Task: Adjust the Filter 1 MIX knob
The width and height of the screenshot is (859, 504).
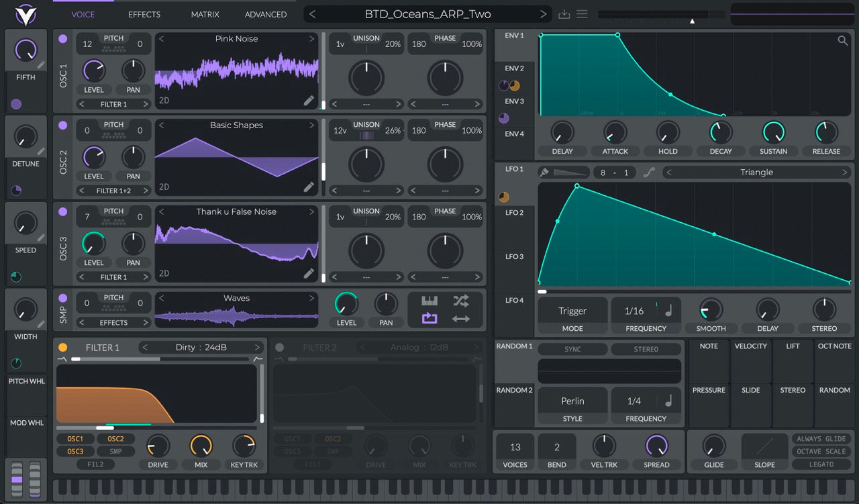Action: [201, 446]
